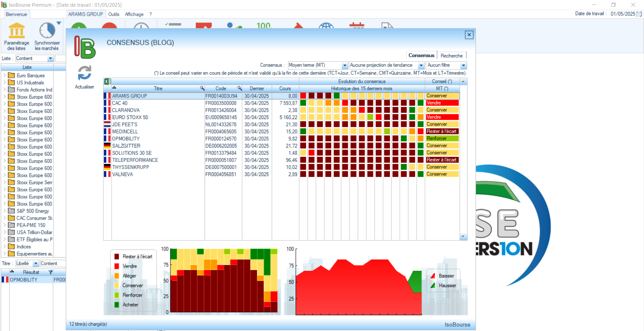Click the Historique des 15 derniers mois header

pyautogui.click(x=362, y=89)
